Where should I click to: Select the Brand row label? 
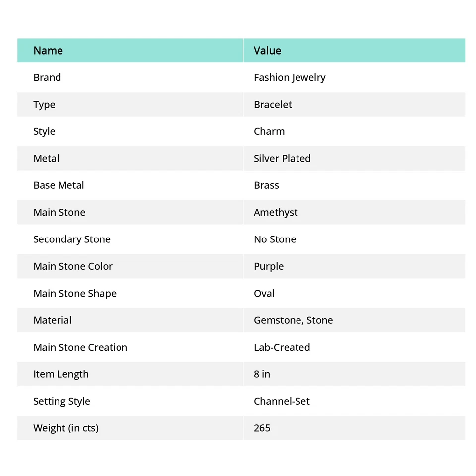[x=47, y=77]
